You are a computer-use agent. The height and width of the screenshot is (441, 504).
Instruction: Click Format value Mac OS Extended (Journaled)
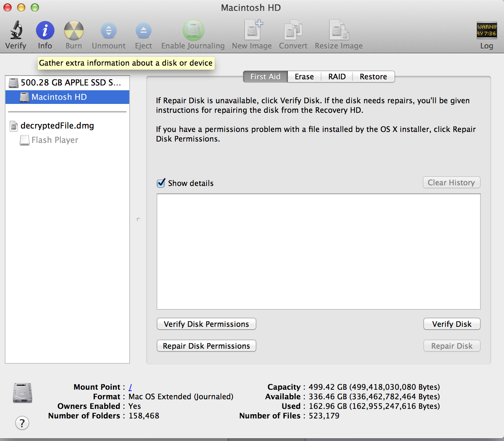click(181, 397)
